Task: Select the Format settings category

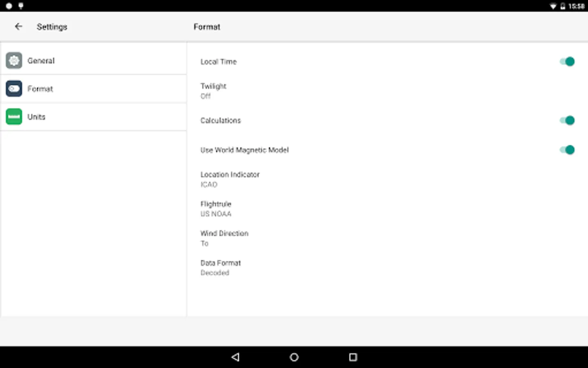Action: pyautogui.click(x=94, y=89)
